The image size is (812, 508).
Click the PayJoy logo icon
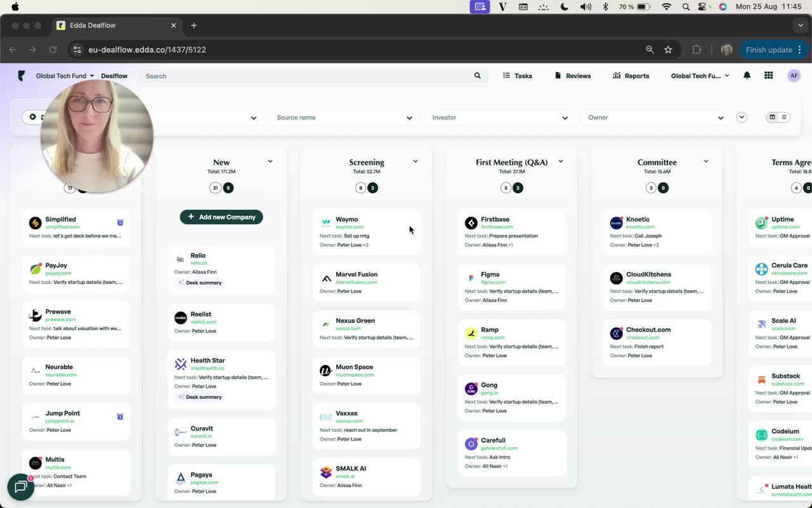click(36, 269)
